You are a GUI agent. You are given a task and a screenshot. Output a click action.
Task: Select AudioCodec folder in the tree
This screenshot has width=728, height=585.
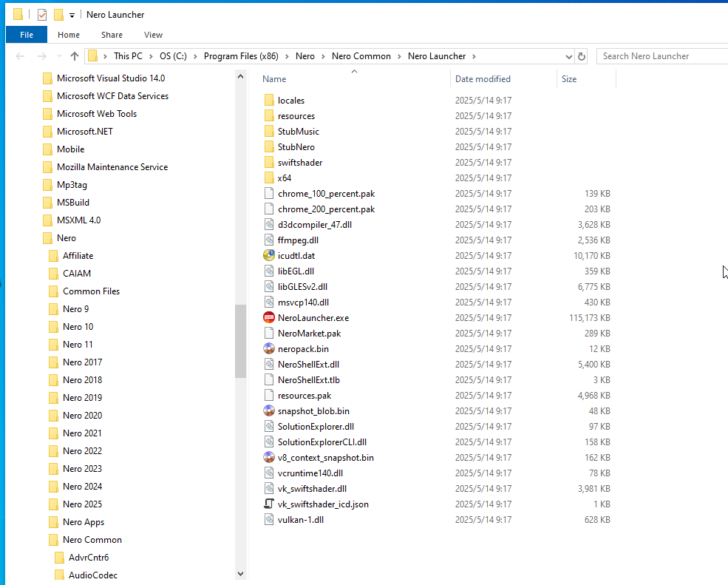tap(93, 575)
